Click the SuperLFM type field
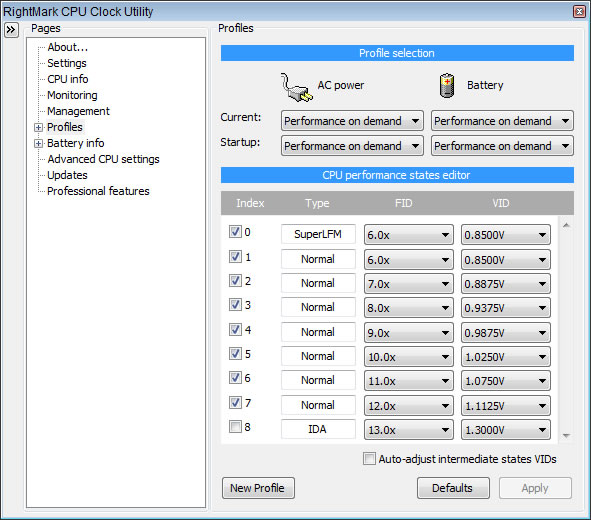The height and width of the screenshot is (520, 591). pos(318,234)
